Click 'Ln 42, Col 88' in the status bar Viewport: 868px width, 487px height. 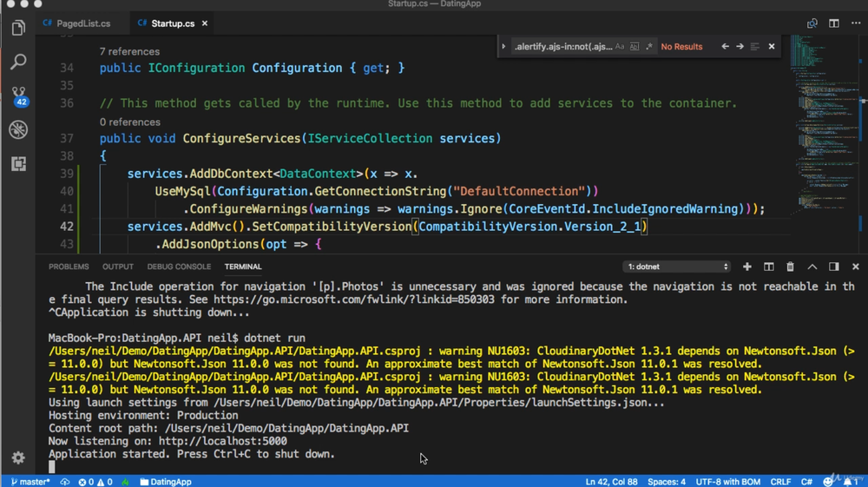click(611, 482)
